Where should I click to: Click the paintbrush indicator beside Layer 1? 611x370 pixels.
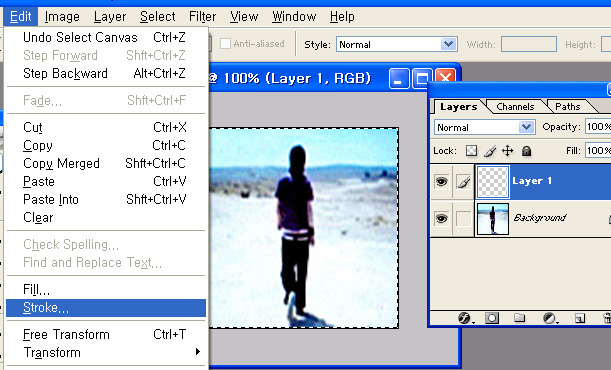(463, 181)
